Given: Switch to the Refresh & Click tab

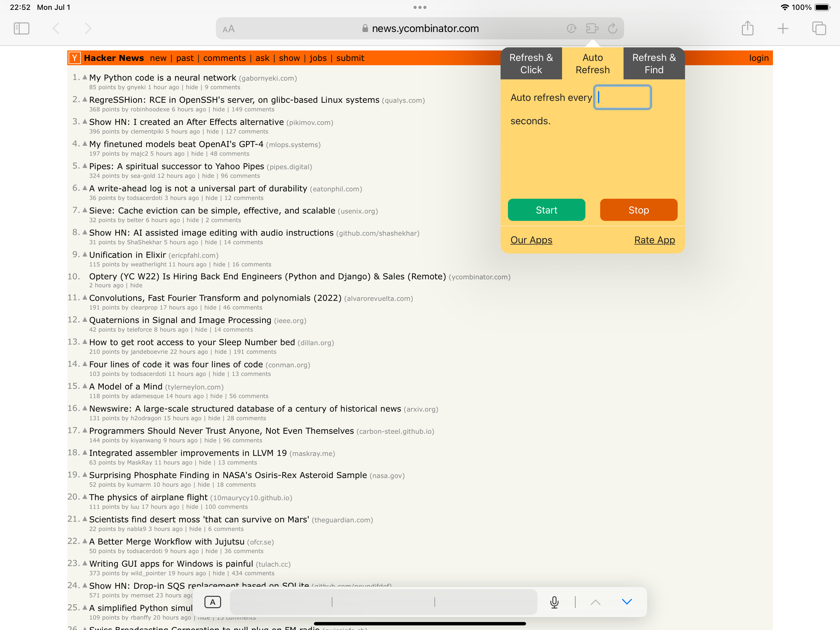Looking at the screenshot, I should tap(531, 64).
